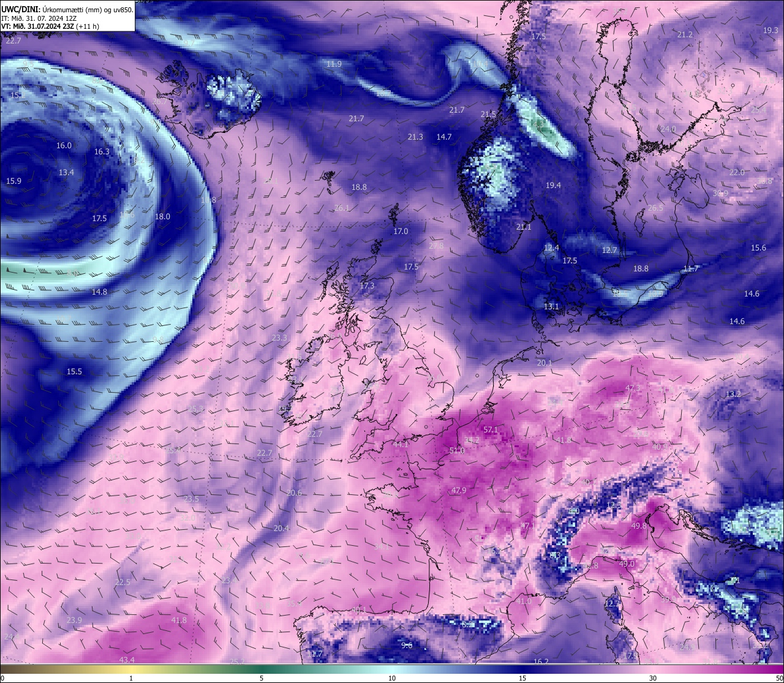The image size is (784, 683).
Task: Click the 19.3 value in the top-right corner
Action: tap(771, 30)
